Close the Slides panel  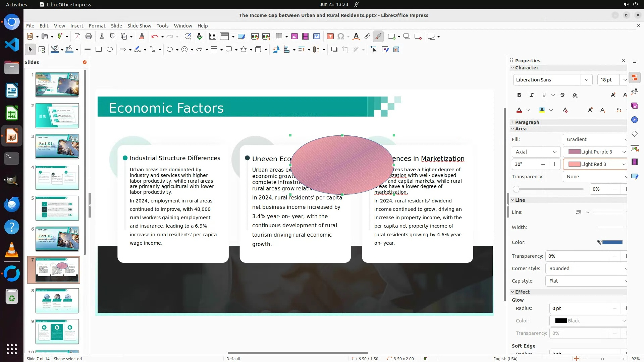pos(85,62)
